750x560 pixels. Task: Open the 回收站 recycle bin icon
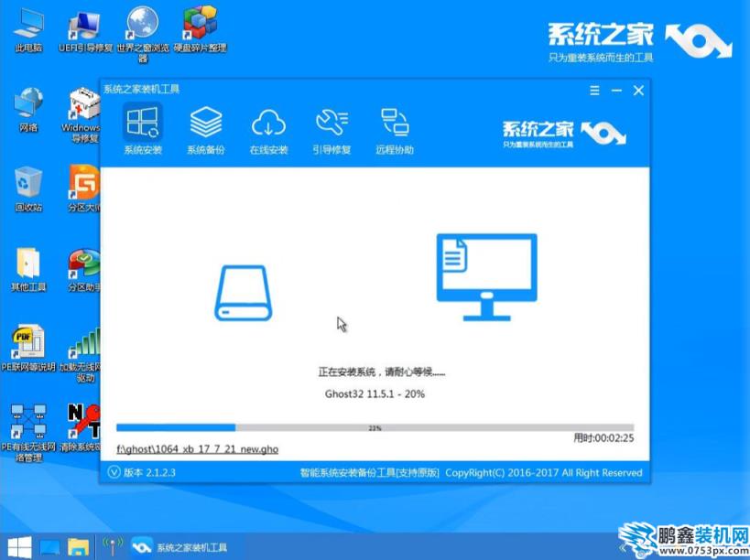click(x=28, y=189)
